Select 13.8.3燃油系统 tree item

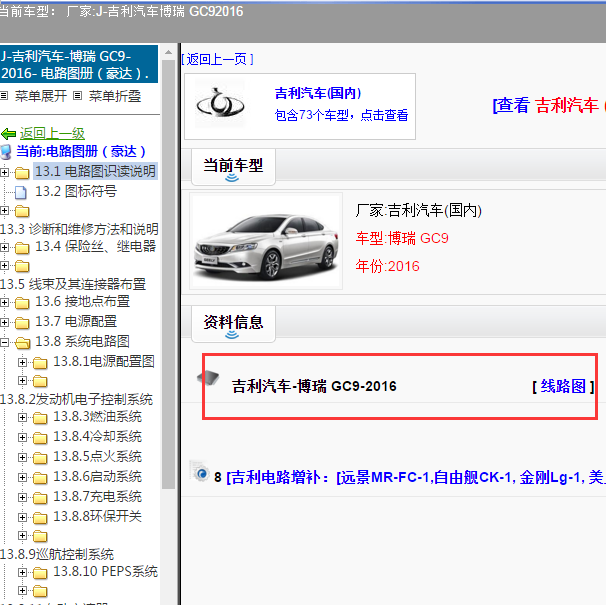pyautogui.click(x=97, y=417)
